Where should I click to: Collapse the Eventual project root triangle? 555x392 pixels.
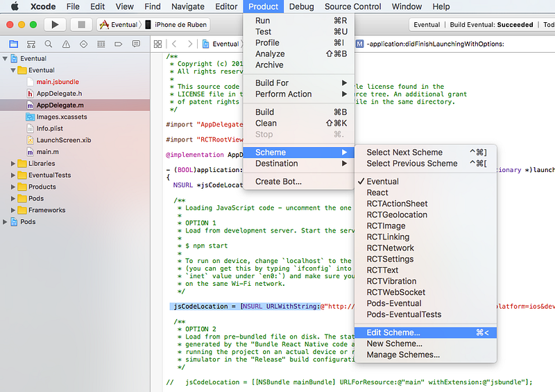click(5, 58)
